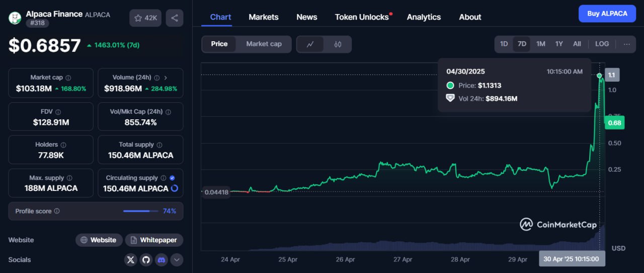Open Volume (24h) details arrow
644x273 pixels.
[x=166, y=78]
